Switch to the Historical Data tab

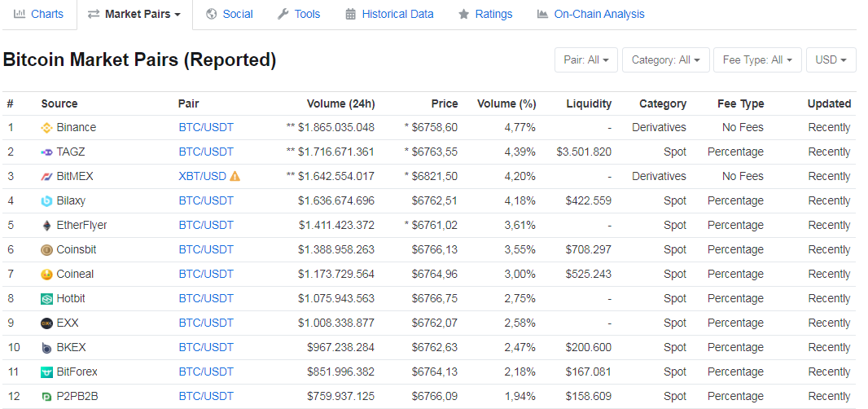(389, 14)
